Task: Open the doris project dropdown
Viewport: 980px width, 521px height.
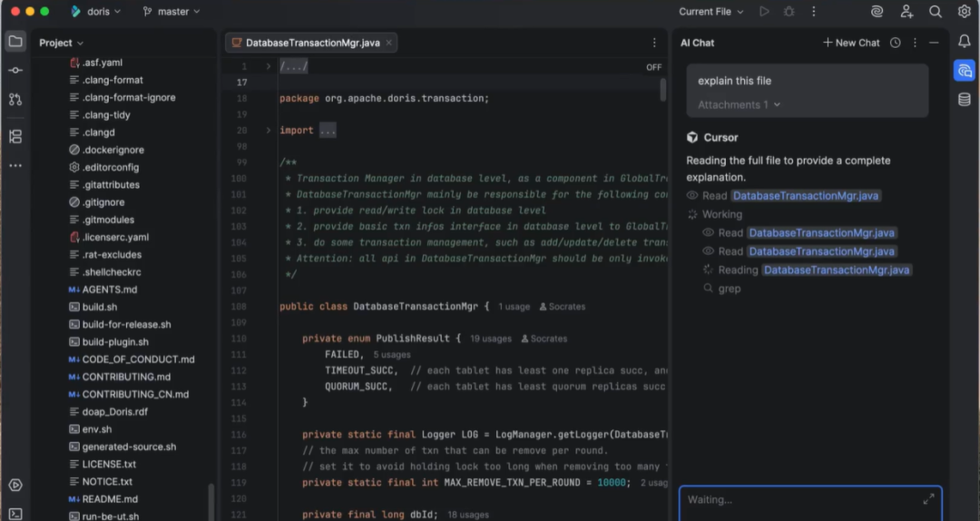Action: (95, 11)
